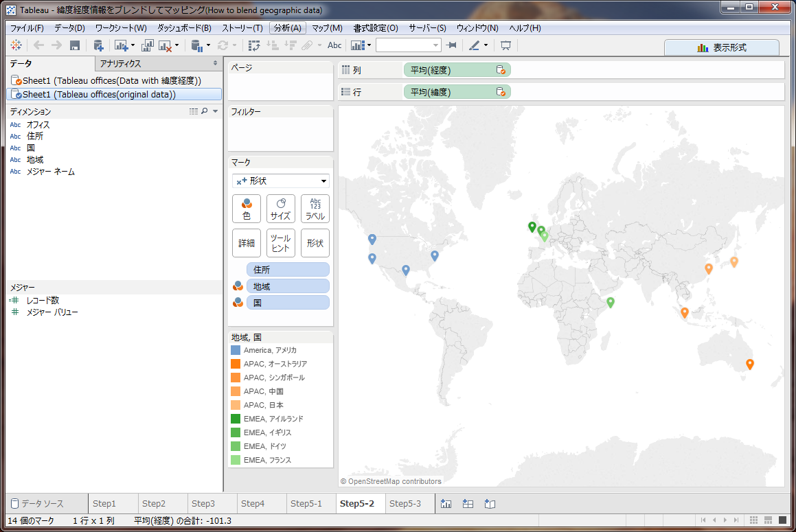Open the 分析(A) menu
The height and width of the screenshot is (532, 796).
tap(287, 28)
